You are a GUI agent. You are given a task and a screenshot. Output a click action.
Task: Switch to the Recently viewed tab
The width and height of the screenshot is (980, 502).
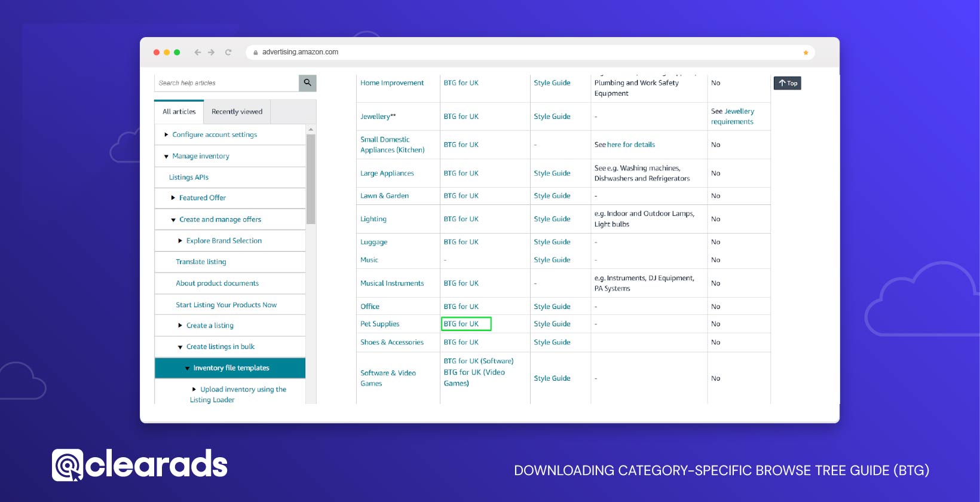coord(237,112)
